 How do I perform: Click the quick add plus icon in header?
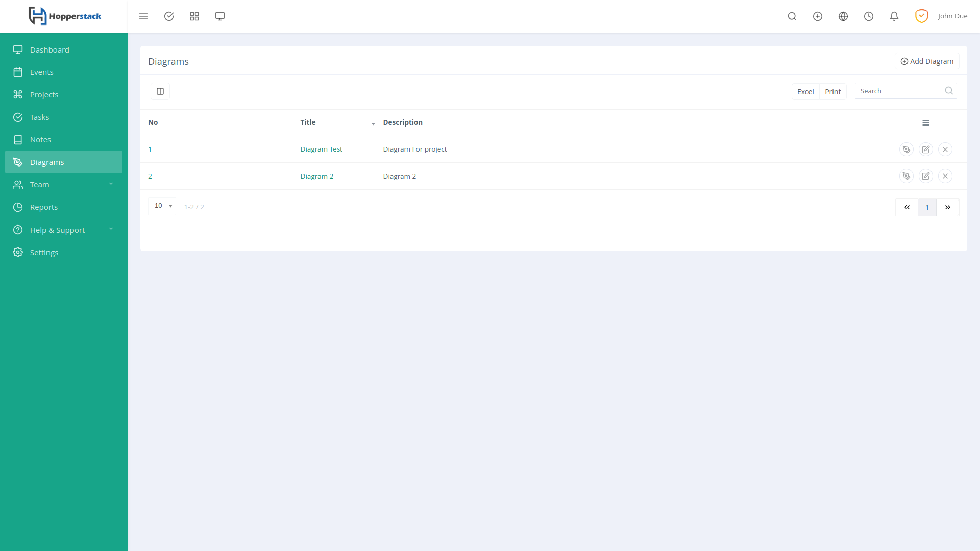tap(818, 16)
